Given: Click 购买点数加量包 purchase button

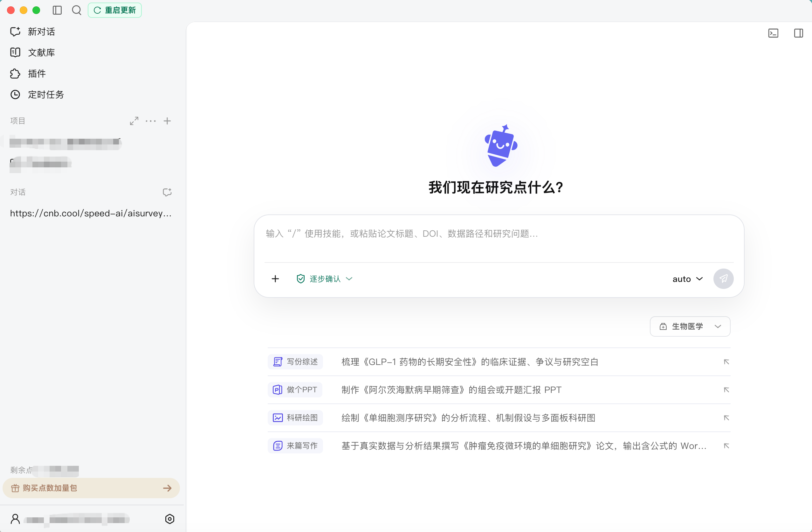Looking at the screenshot, I should (91, 488).
